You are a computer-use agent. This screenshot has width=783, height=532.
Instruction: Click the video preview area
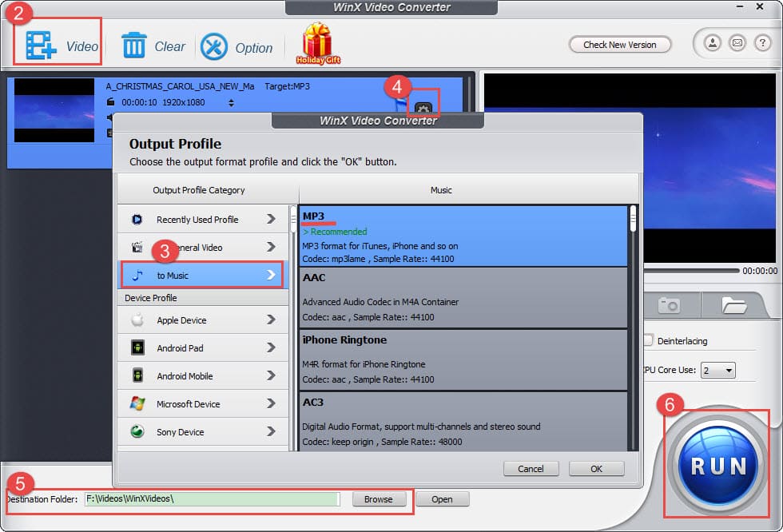[710, 168]
